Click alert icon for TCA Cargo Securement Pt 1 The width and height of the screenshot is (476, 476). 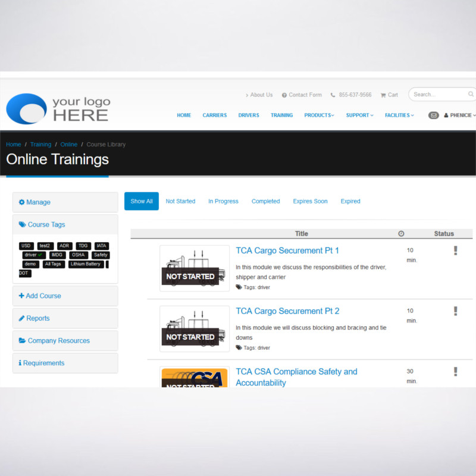pyautogui.click(x=455, y=250)
